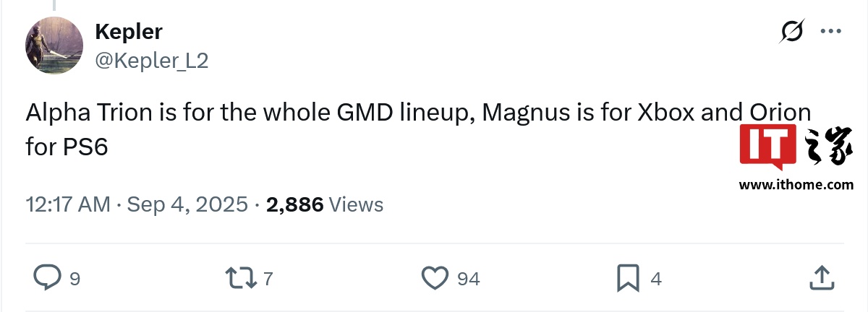Select the Sep 4, 2025 date

(x=188, y=205)
